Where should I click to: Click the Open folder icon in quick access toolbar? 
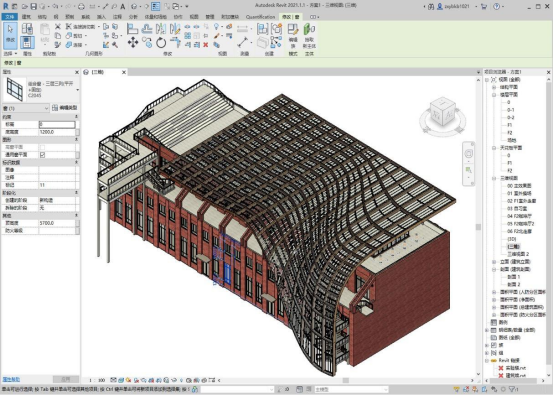click(24, 6)
